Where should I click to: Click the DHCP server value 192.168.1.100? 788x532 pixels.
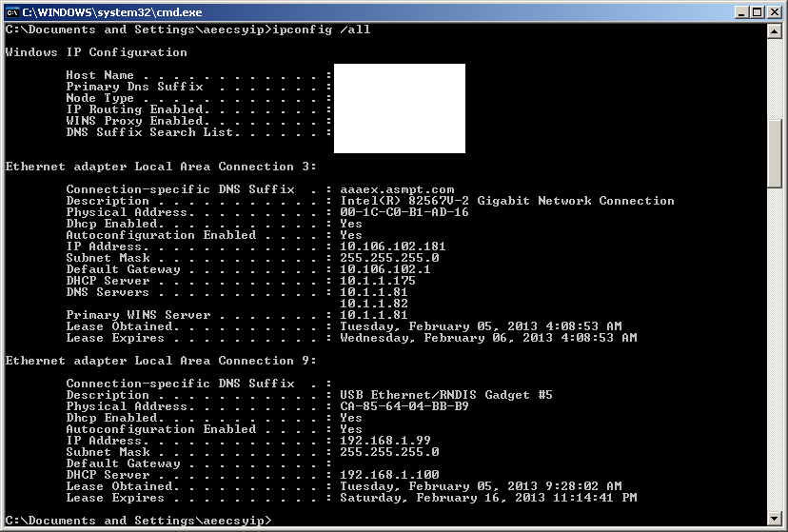pyautogui.click(x=389, y=475)
